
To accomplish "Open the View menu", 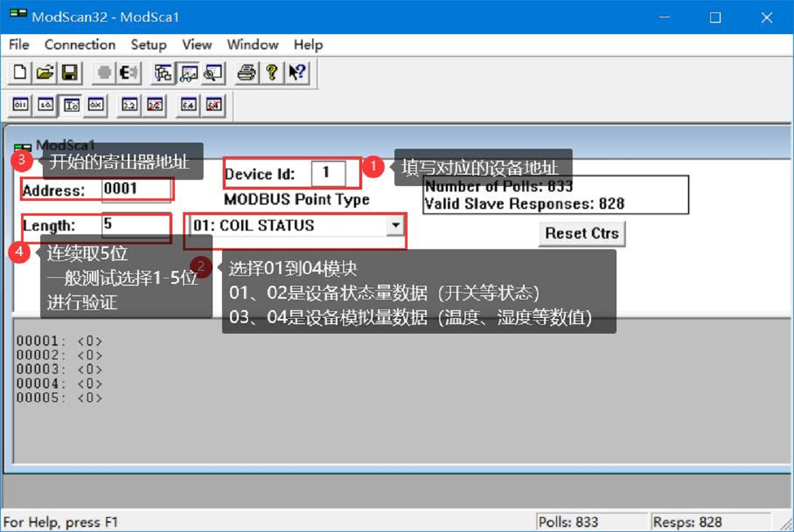I will (197, 45).
